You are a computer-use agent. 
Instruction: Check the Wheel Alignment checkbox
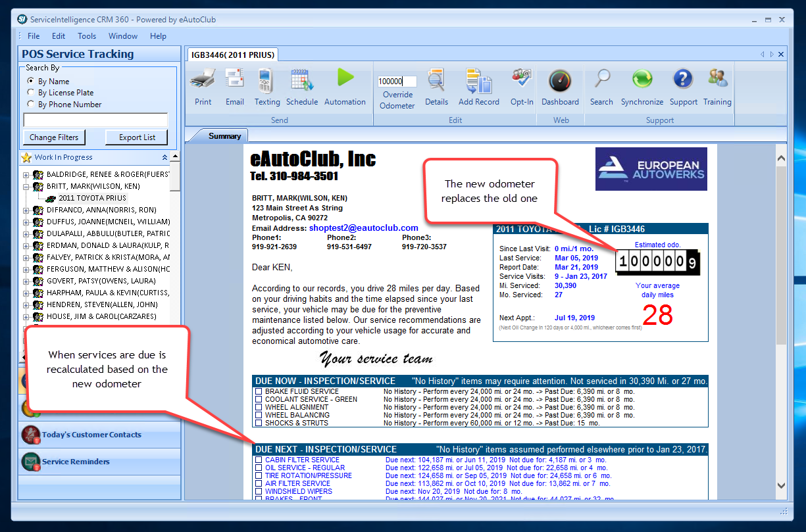click(x=259, y=407)
